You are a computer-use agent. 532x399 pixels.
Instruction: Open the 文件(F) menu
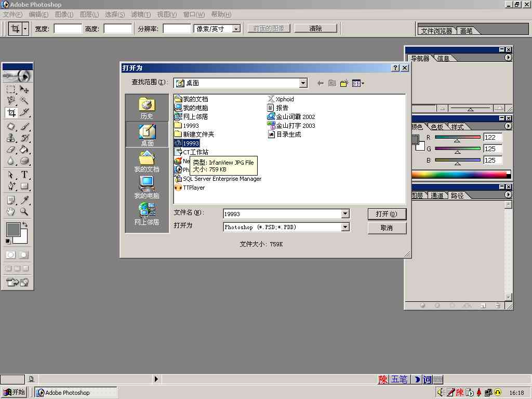click(12, 14)
